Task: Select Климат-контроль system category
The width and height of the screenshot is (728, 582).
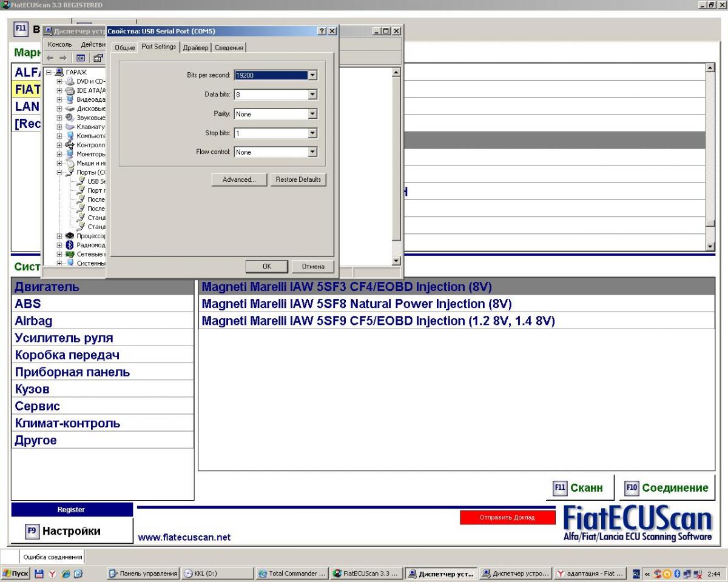Action: (103, 423)
